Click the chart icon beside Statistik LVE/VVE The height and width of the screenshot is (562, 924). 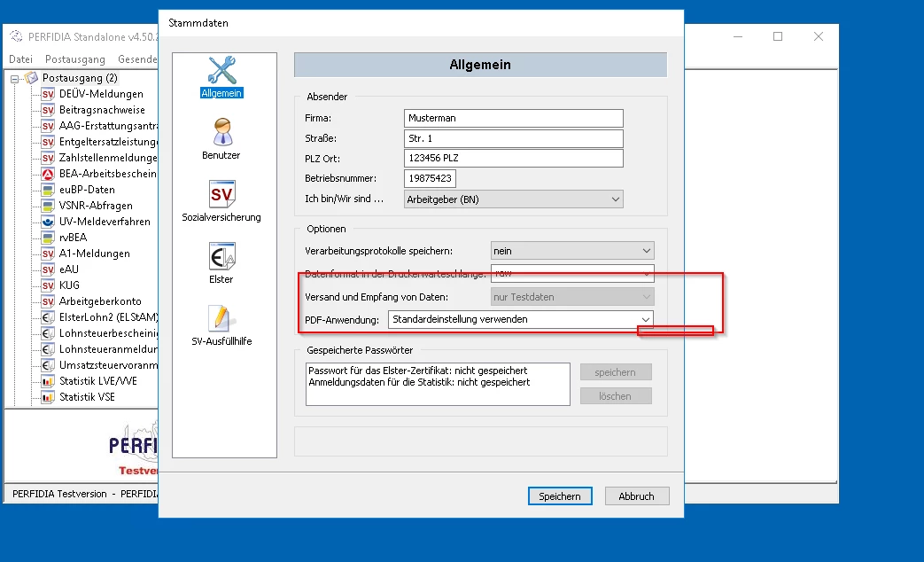tap(49, 381)
